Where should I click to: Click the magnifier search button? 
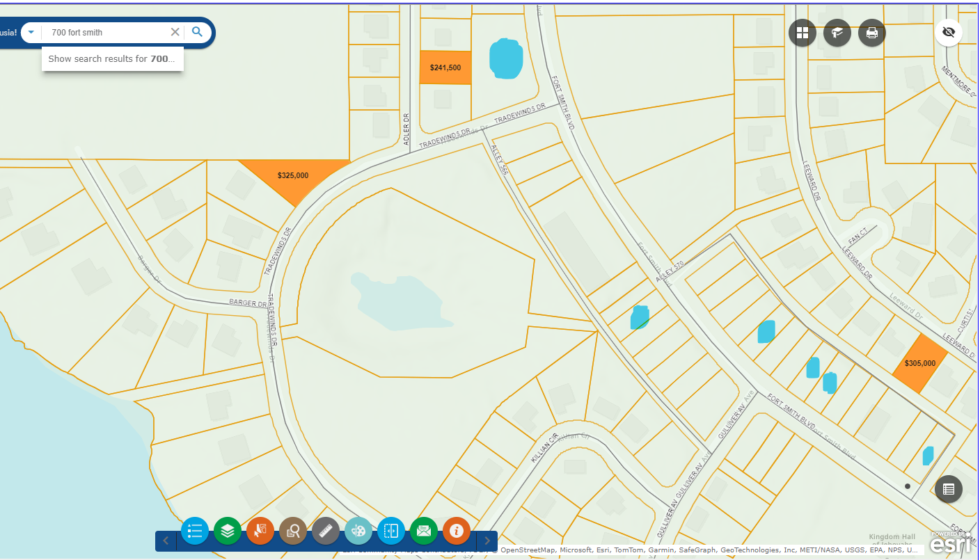(x=198, y=32)
